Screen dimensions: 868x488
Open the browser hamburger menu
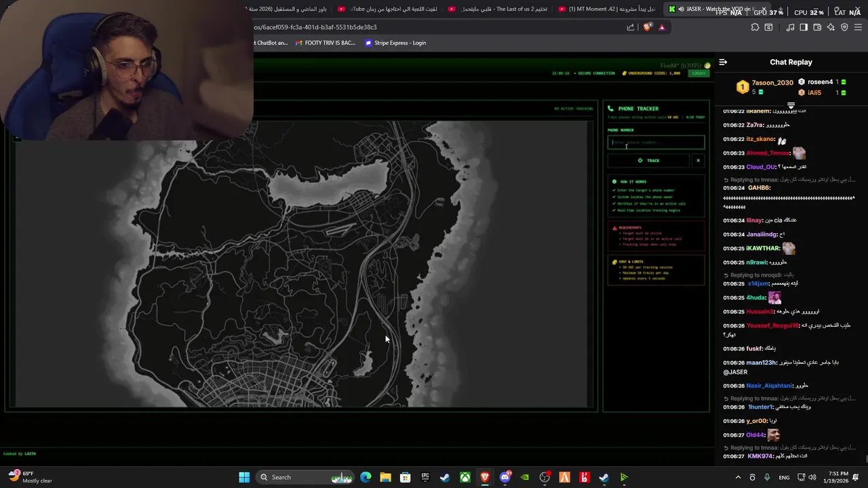pos(859,27)
